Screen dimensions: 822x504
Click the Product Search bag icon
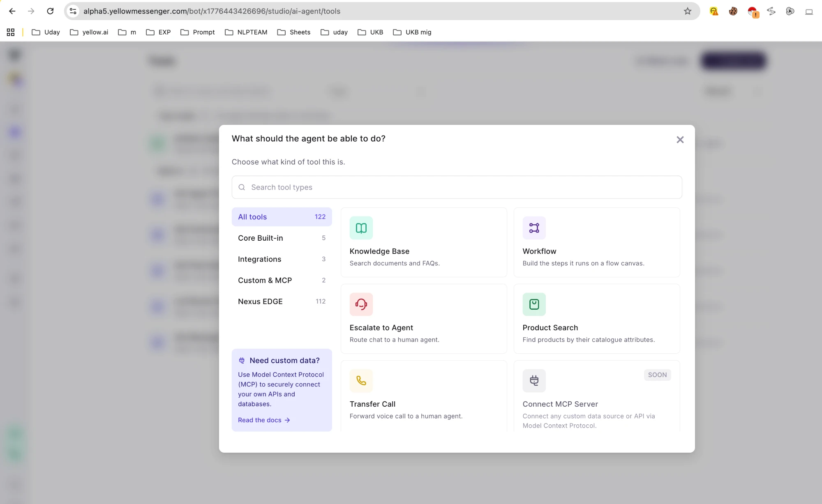pyautogui.click(x=534, y=304)
